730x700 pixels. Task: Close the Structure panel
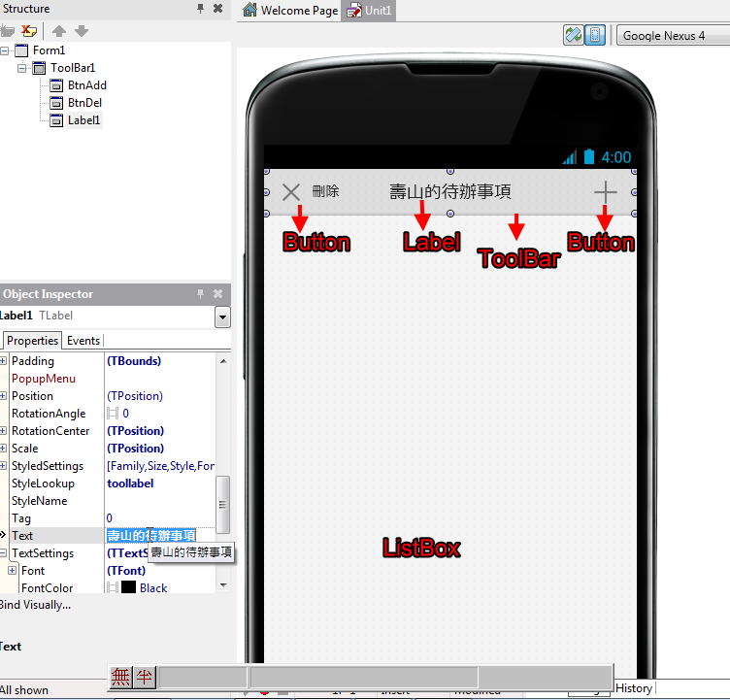tap(217, 9)
